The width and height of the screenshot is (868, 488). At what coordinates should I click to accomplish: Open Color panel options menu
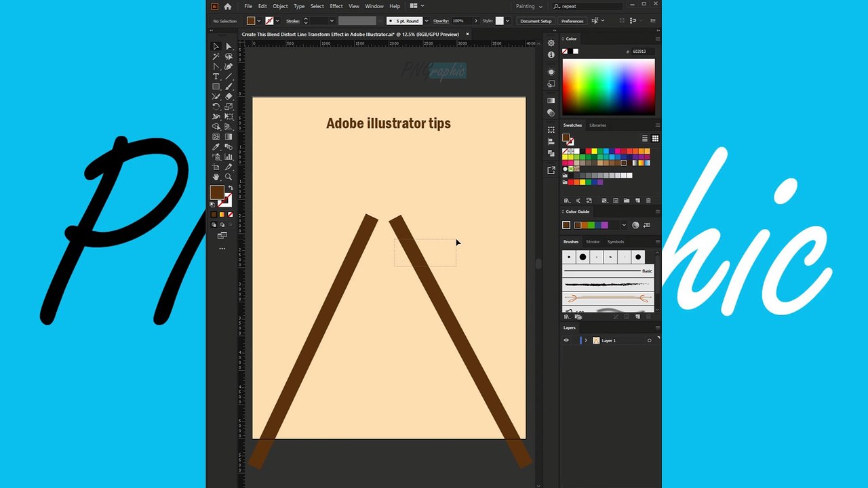(657, 39)
